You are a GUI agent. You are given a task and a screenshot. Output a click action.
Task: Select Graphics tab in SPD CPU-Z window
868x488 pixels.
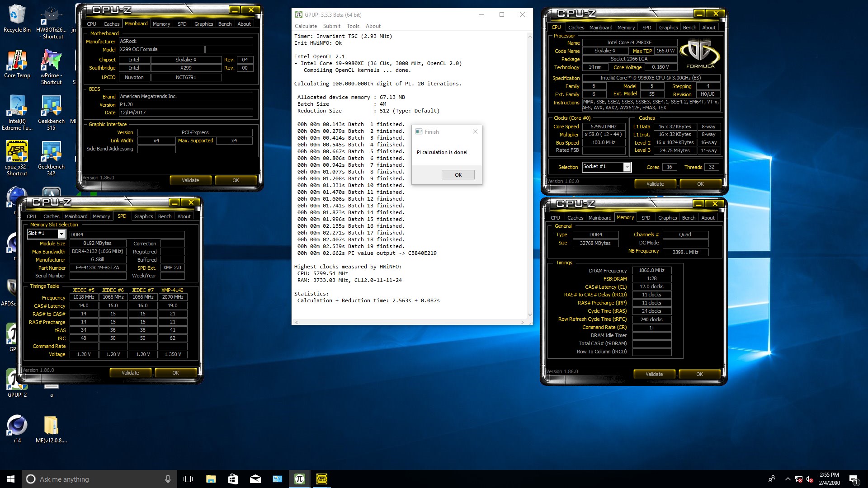tap(144, 216)
